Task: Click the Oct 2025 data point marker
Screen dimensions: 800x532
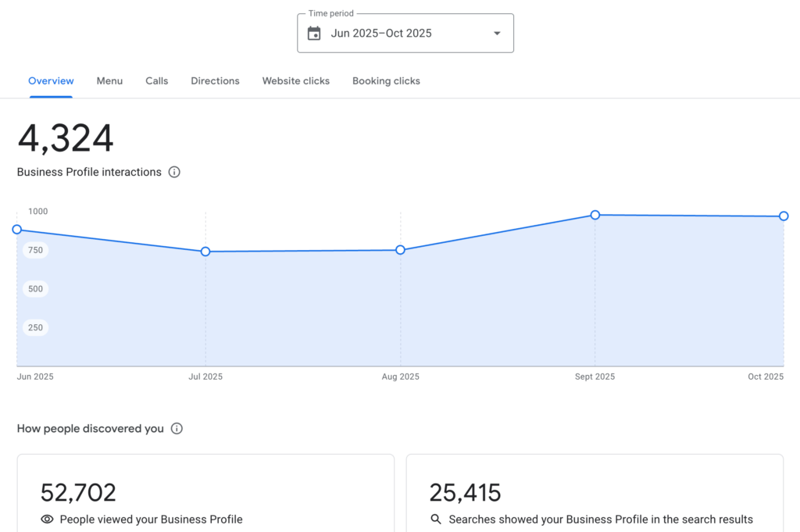Action: pyautogui.click(x=784, y=216)
